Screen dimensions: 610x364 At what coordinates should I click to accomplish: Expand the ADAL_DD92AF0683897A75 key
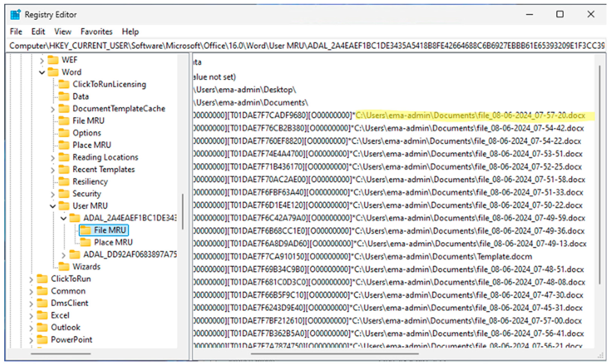[63, 255]
